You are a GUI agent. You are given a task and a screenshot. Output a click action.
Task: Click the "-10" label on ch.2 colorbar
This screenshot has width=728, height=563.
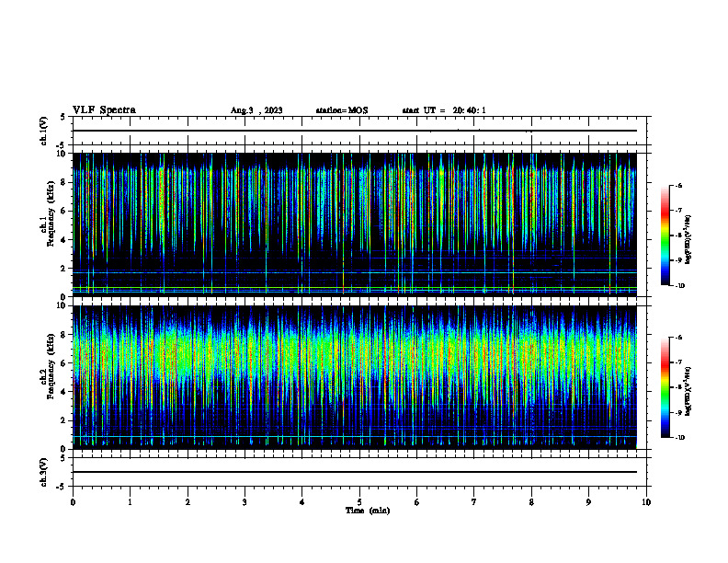click(x=679, y=438)
